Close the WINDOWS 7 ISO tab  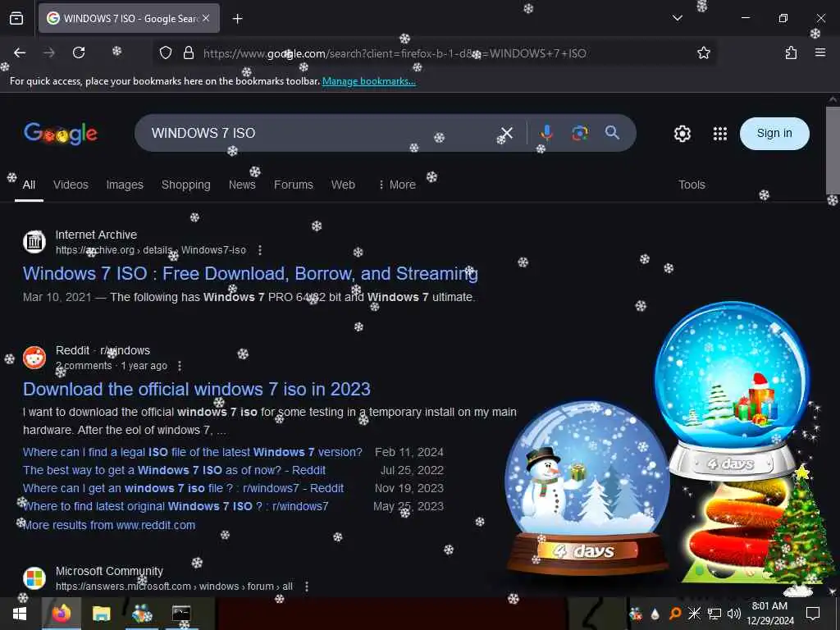206,18
